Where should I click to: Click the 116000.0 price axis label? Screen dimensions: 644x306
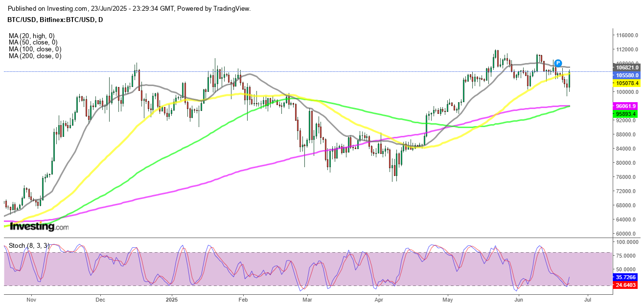627,35
